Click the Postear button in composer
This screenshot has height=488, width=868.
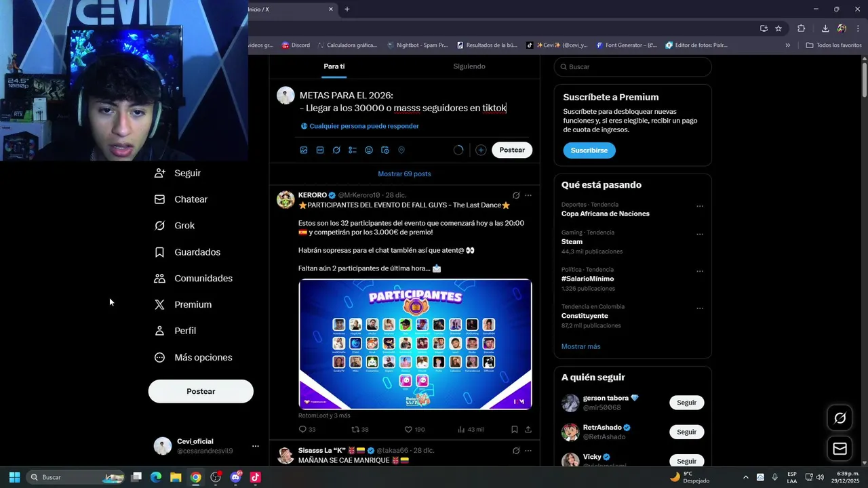click(512, 150)
